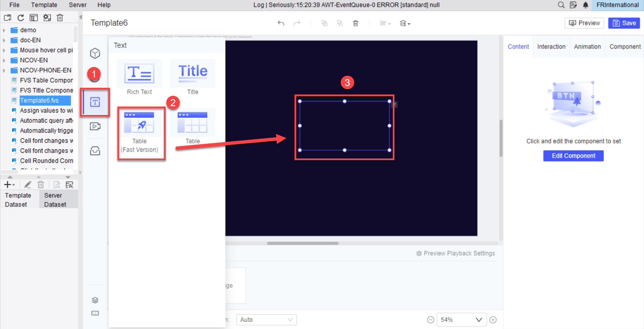Click the keyboard shortcuts icon in sidebar
The width and height of the screenshot is (644, 329).
(x=95, y=313)
